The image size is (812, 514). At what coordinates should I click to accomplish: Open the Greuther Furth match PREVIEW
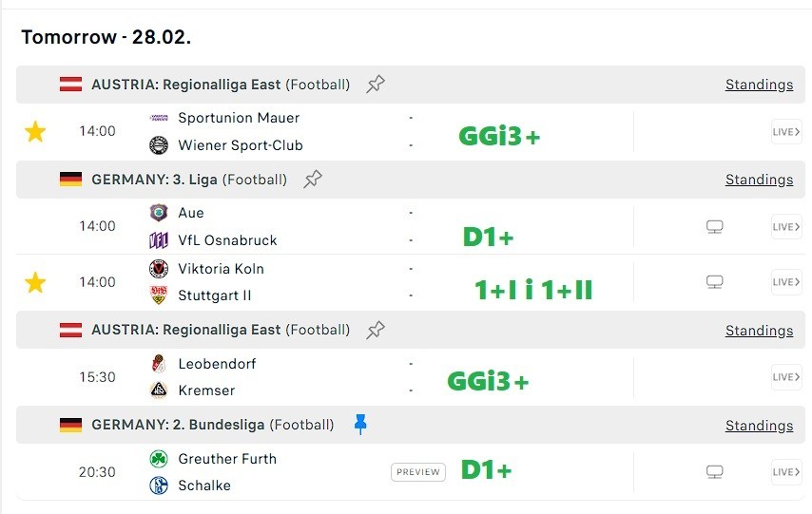[418, 472]
